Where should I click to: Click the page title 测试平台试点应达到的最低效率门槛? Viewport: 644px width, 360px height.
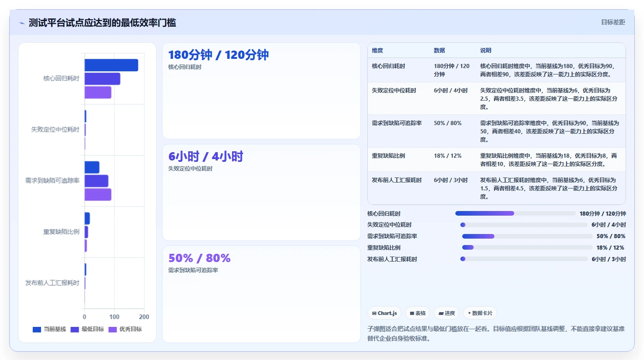[x=102, y=23]
